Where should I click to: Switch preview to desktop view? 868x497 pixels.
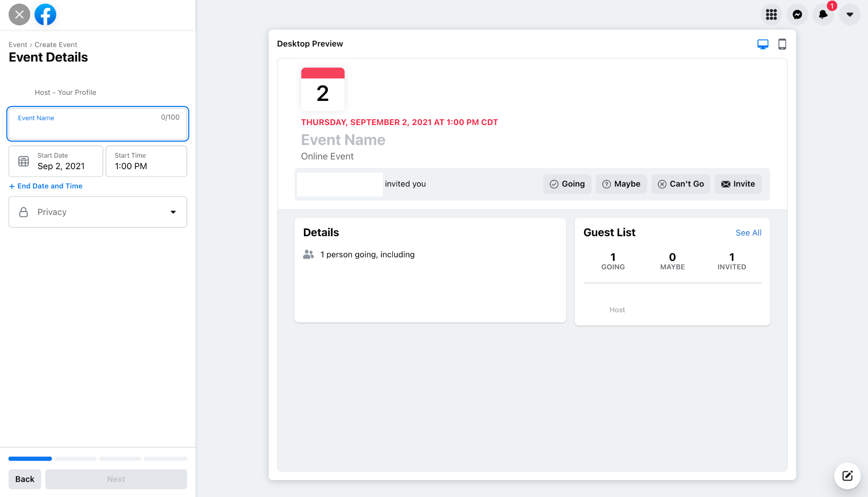pos(762,44)
